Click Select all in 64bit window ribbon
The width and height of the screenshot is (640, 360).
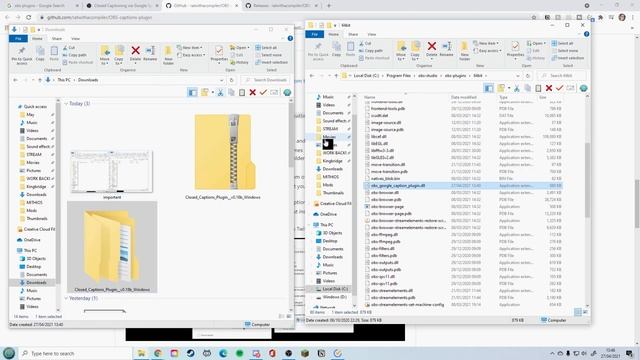click(562, 43)
